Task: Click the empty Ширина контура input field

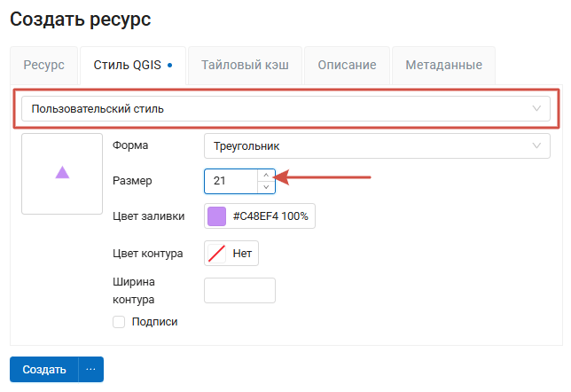Action: (x=239, y=290)
